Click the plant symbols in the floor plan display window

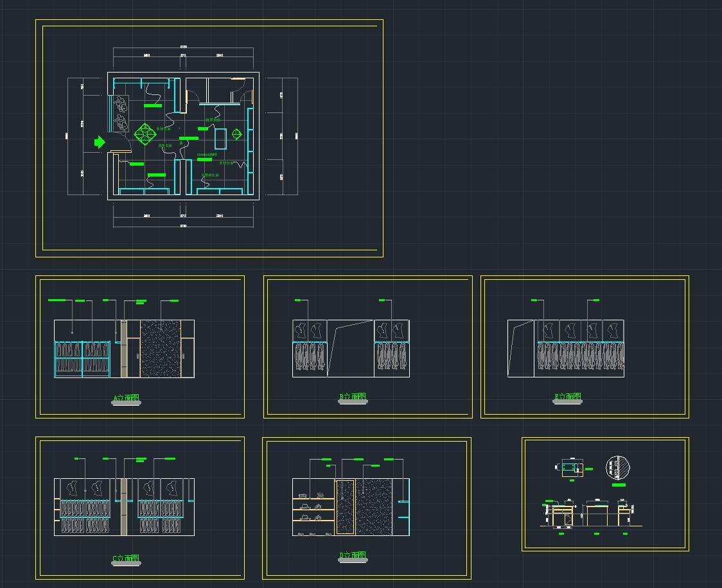[x=120, y=112]
